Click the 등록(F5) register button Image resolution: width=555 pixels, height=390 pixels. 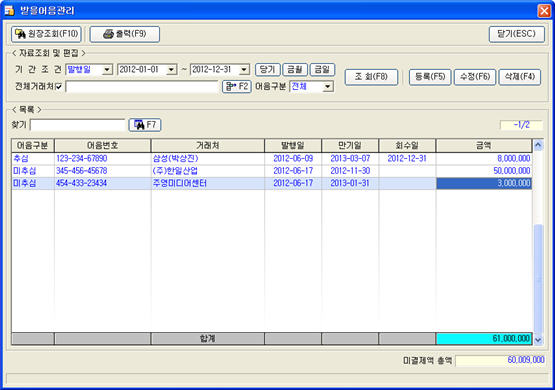pos(430,77)
